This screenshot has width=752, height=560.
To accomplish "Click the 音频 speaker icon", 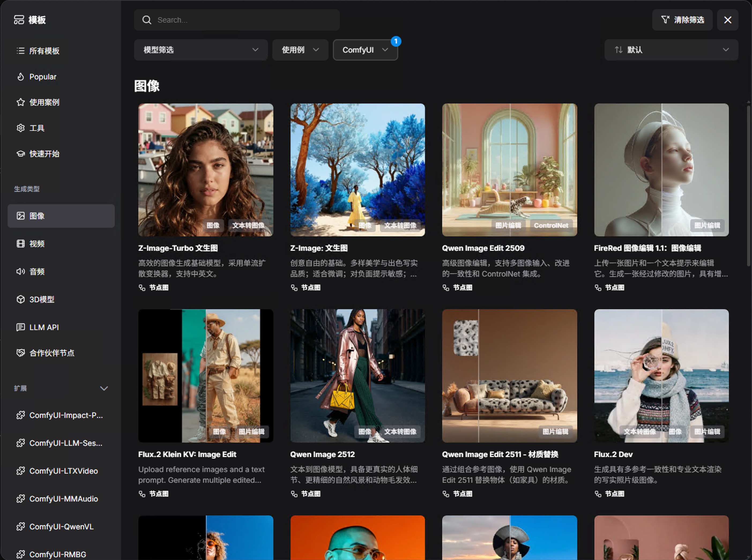I will pyautogui.click(x=21, y=271).
